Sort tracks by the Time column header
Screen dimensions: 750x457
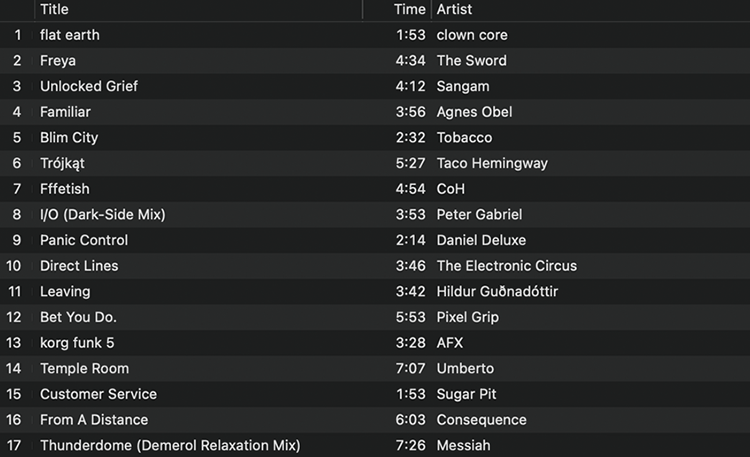[x=397, y=10]
